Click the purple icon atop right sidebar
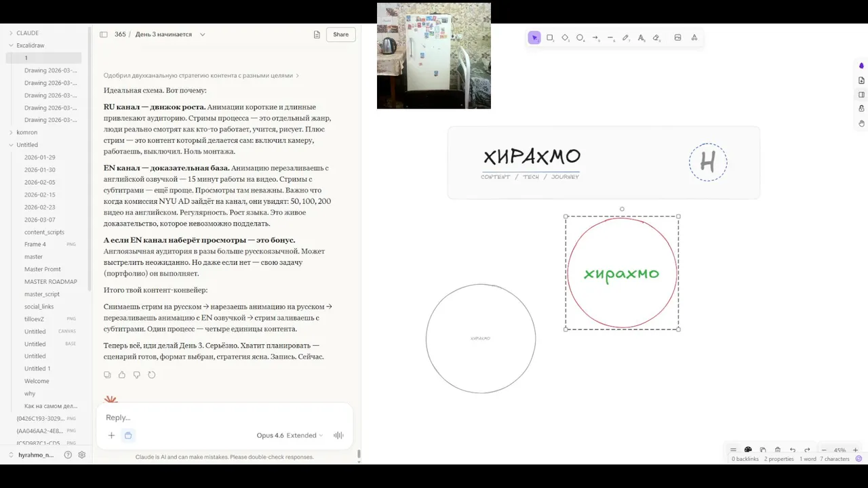Screen dimensions: 868x488 (x=861, y=66)
